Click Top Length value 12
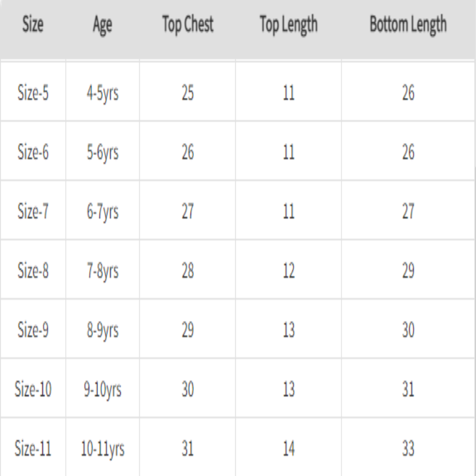Image resolution: width=476 pixels, height=476 pixels. coord(288,271)
